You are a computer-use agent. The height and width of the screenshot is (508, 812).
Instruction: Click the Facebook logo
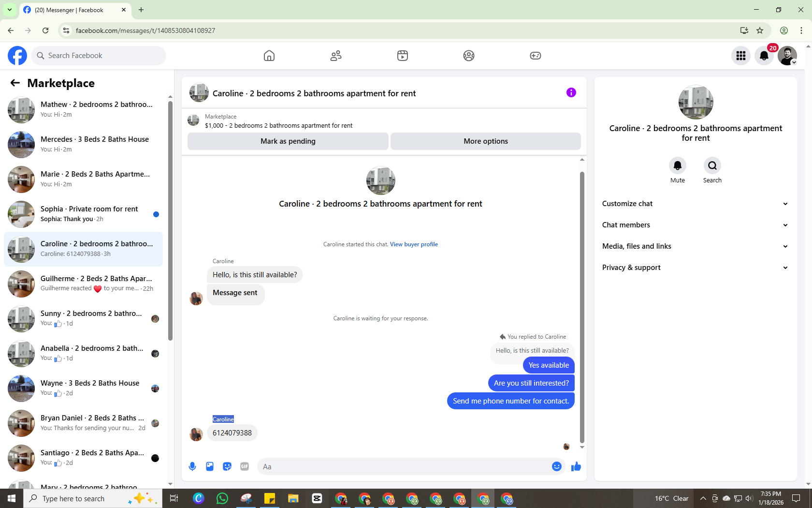17,56
